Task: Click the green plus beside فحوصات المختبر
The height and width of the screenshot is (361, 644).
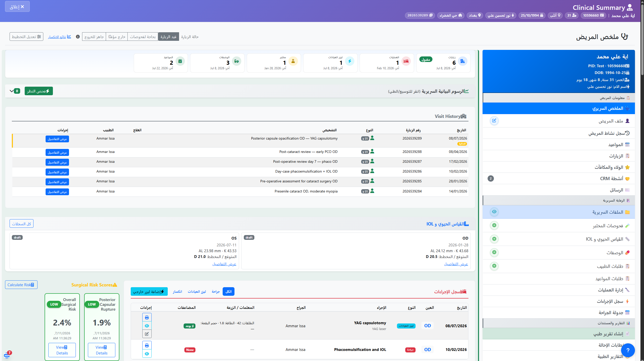Action: (x=494, y=225)
